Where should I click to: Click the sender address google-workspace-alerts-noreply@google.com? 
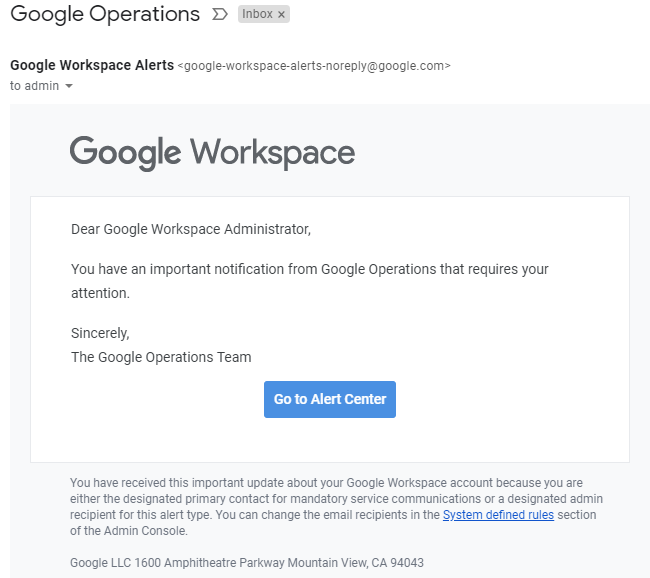click(314, 66)
